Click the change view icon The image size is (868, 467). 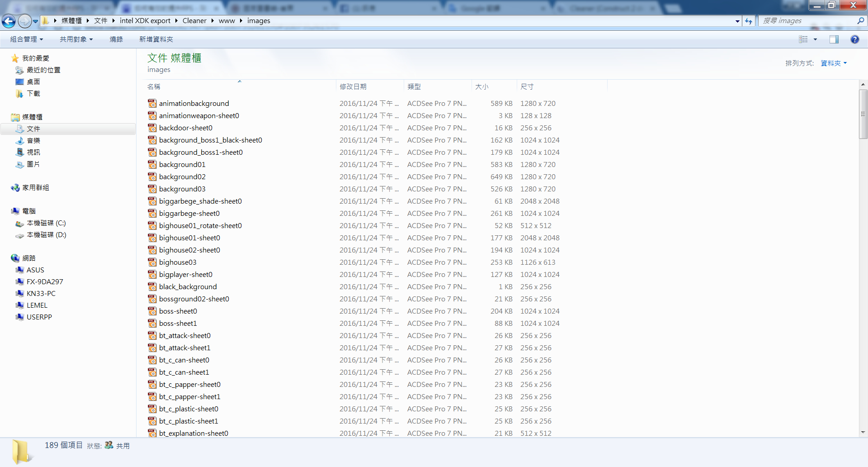(x=803, y=39)
